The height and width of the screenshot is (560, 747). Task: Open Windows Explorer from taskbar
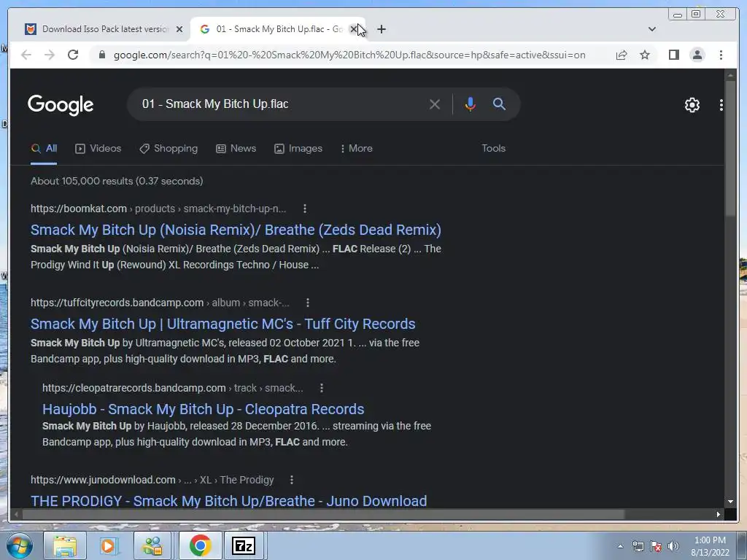[x=65, y=545]
